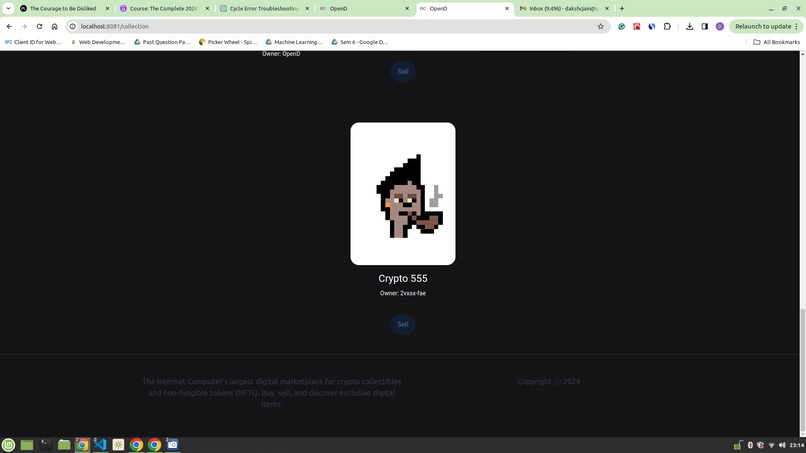Click Relaunch to update button
Viewport: 806px width, 453px height.
click(765, 26)
